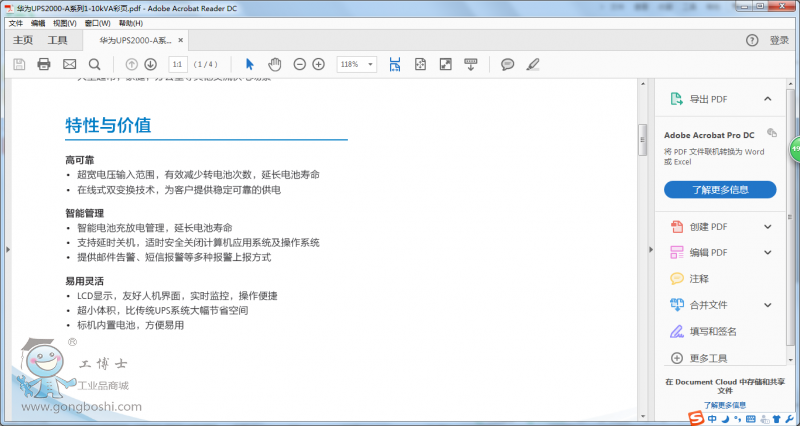Open the read mode keyboard icon
The width and height of the screenshot is (800, 426).
coord(470,64)
